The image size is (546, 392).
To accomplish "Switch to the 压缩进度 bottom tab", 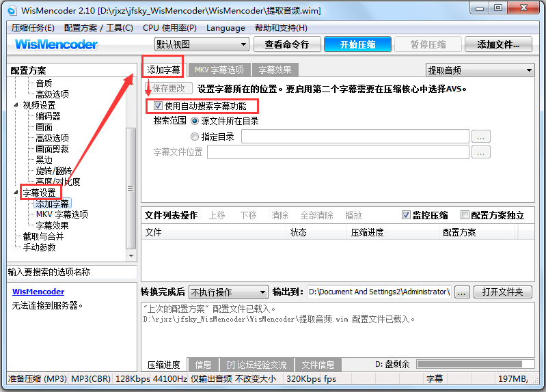I will [163, 365].
